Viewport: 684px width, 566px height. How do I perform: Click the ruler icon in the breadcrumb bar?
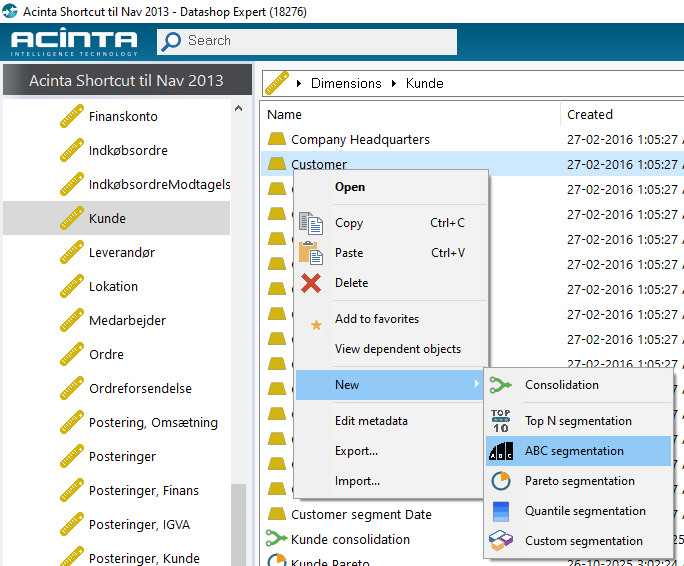[277, 83]
